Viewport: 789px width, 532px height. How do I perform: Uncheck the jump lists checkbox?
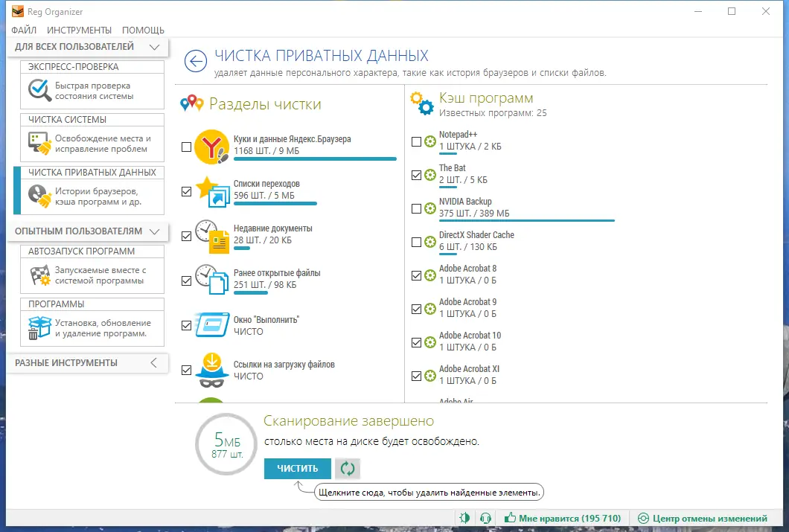click(186, 191)
